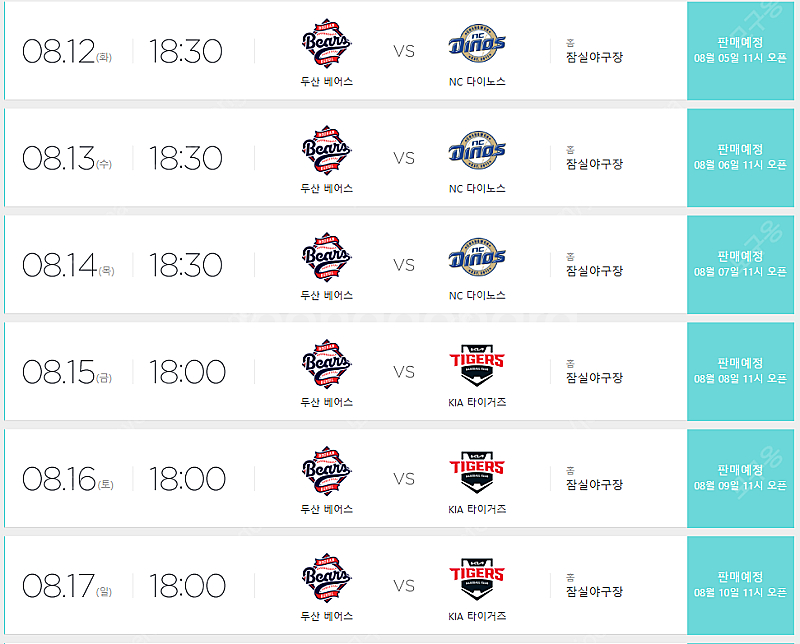The image size is (800, 644).
Task: Select sale button opening 08월 09일 11시
Action: click(740, 478)
